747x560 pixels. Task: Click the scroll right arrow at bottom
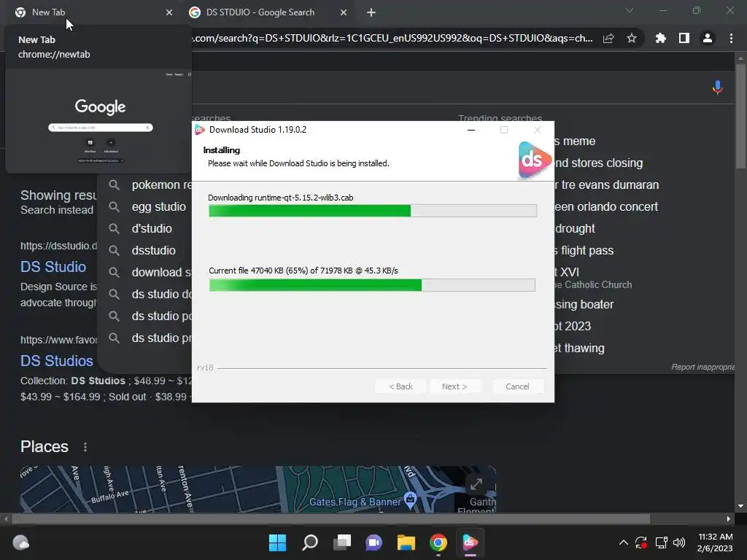729,518
